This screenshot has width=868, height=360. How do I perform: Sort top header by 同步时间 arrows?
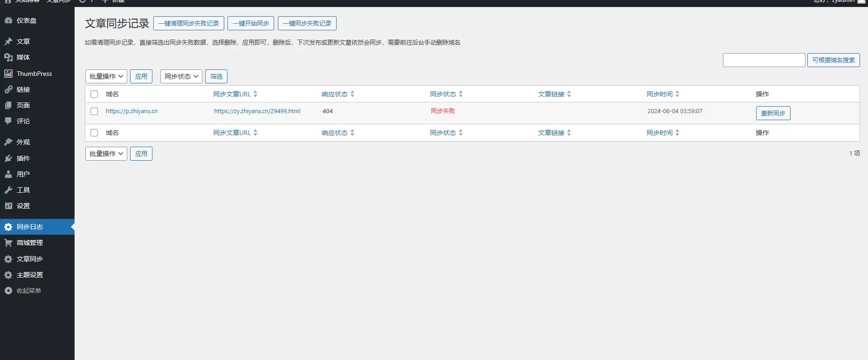(677, 94)
